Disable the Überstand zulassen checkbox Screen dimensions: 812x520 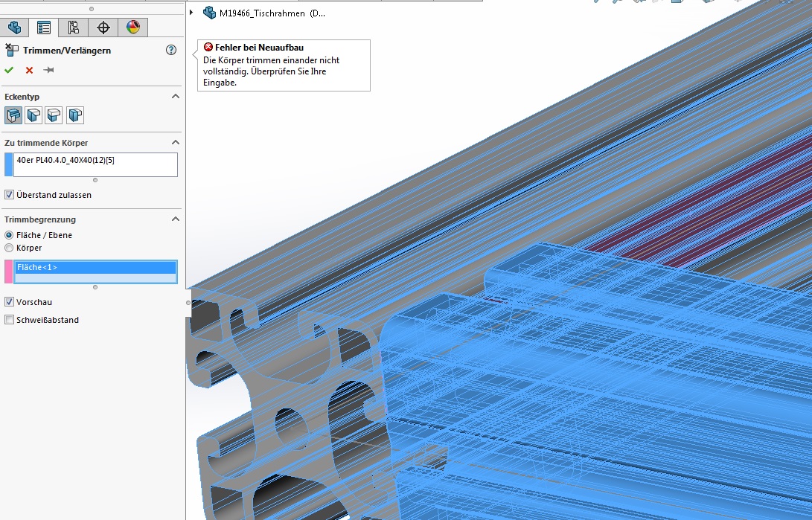pyautogui.click(x=8, y=194)
